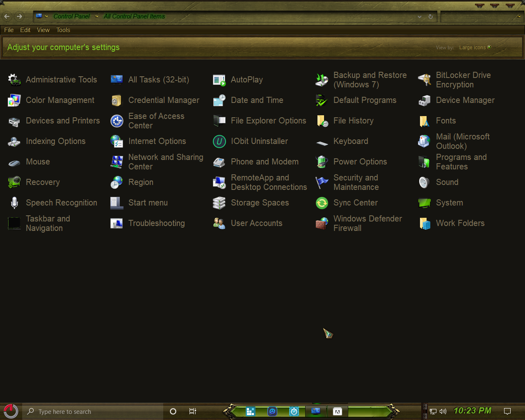Click the All Control Panel Items breadcrumb
Viewport: 525px width, 420px height.
coord(134,16)
